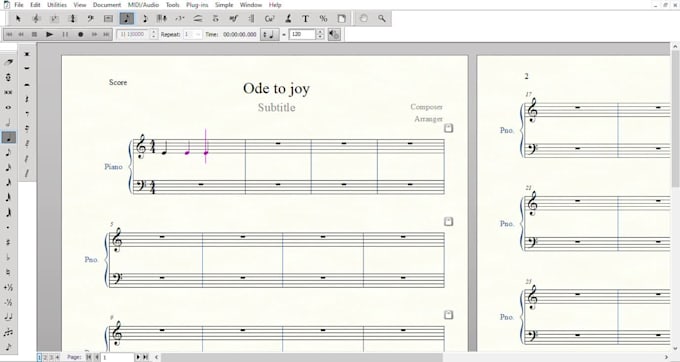Select the Time Signature tool
Screen dimensions: 680x362
click(72, 18)
